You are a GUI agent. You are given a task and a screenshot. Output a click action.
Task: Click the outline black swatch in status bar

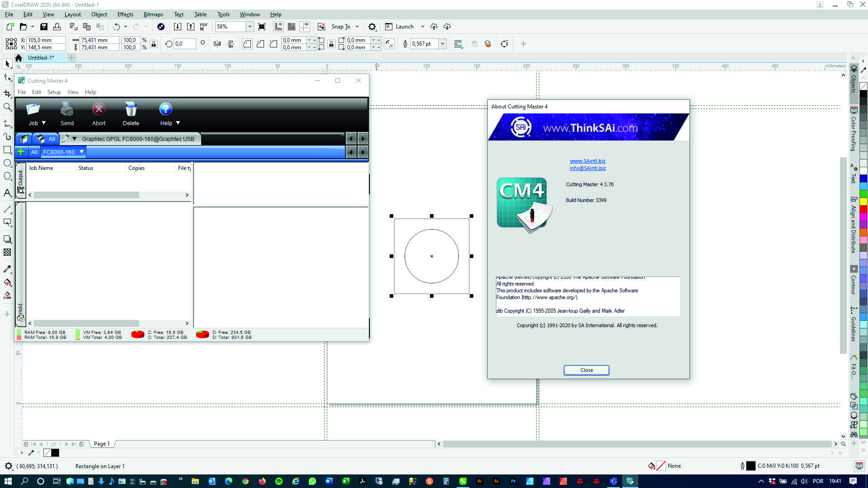point(750,466)
